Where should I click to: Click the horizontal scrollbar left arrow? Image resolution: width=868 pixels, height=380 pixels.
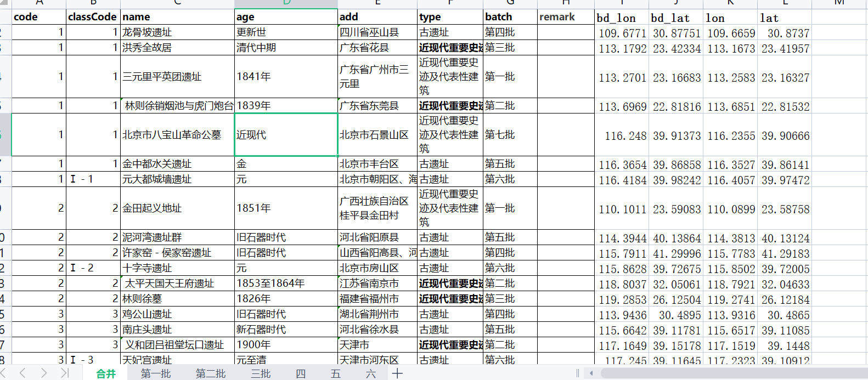(591, 373)
